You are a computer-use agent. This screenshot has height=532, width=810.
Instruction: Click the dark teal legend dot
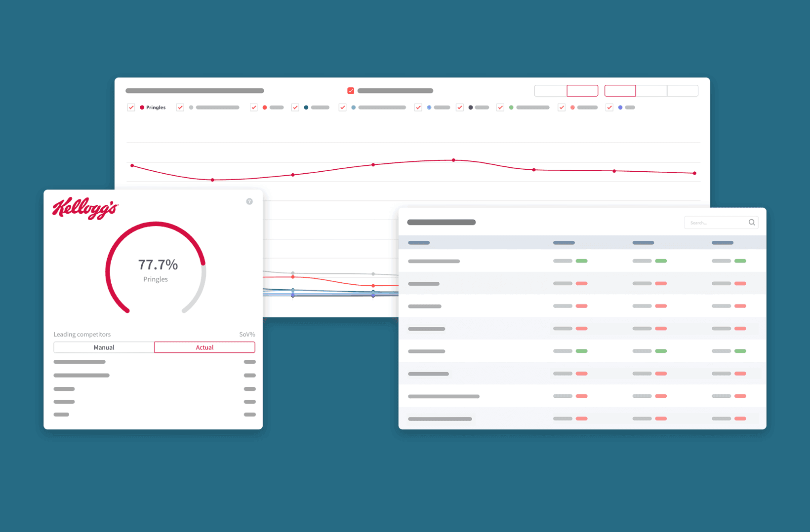306,108
